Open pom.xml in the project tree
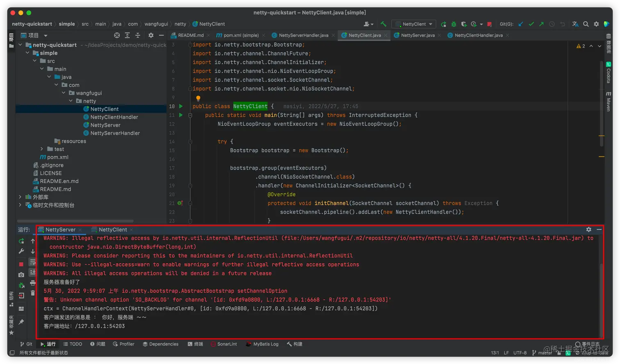Viewport: 620px width, 364px height. [x=57, y=157]
